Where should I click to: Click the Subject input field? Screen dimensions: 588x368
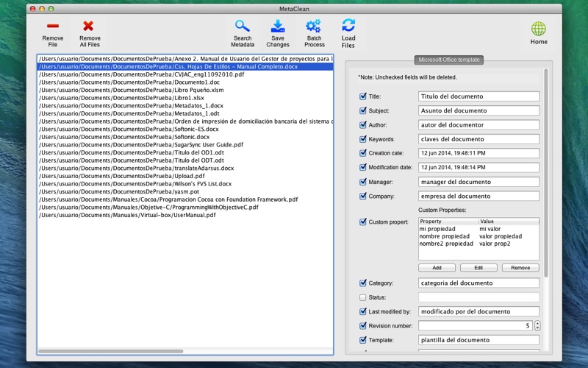478,110
